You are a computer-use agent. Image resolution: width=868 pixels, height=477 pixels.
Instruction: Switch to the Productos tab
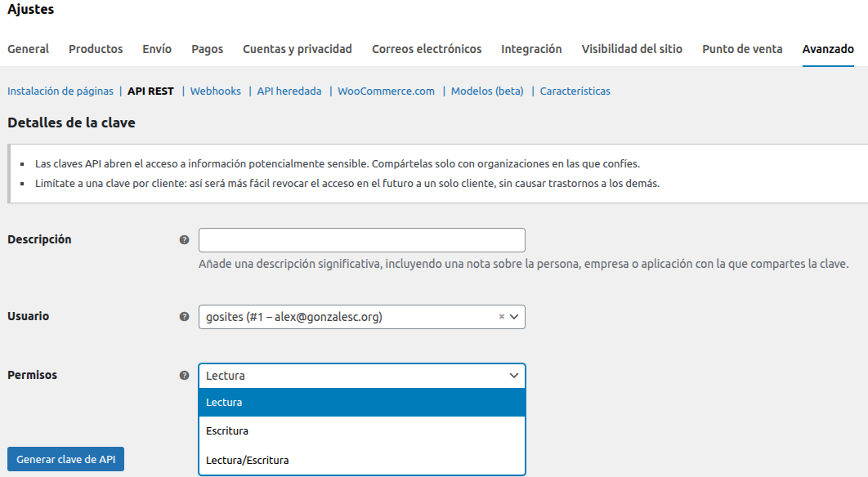(96, 49)
